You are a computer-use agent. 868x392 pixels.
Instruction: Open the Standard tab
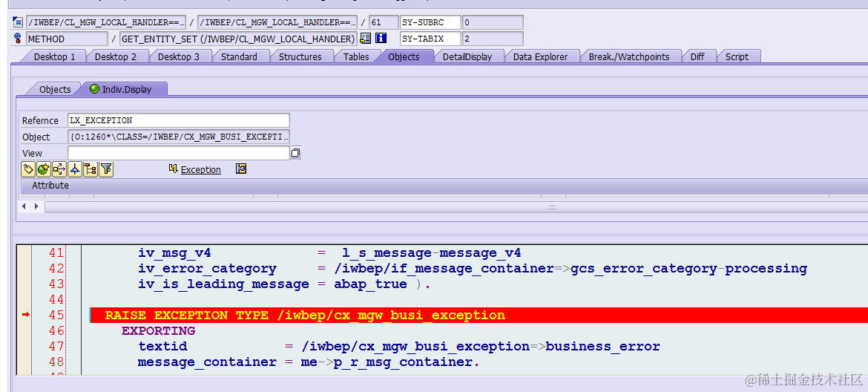[239, 56]
